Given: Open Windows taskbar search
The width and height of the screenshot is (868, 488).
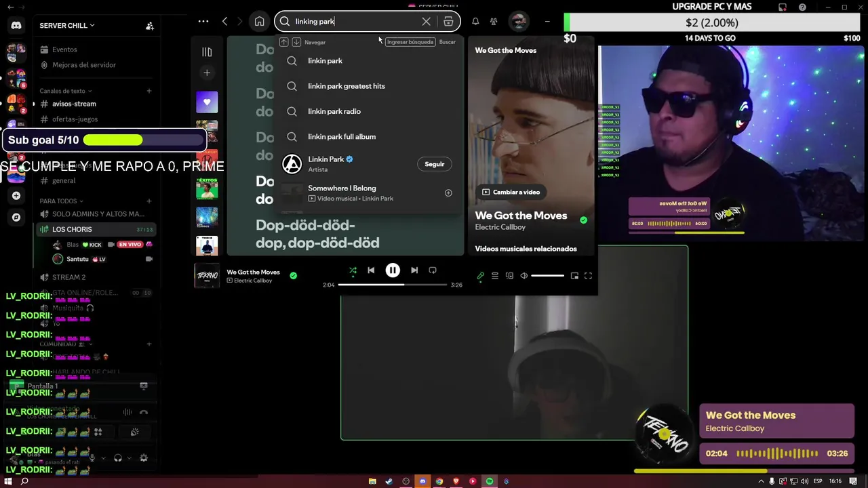Looking at the screenshot, I should [x=24, y=481].
